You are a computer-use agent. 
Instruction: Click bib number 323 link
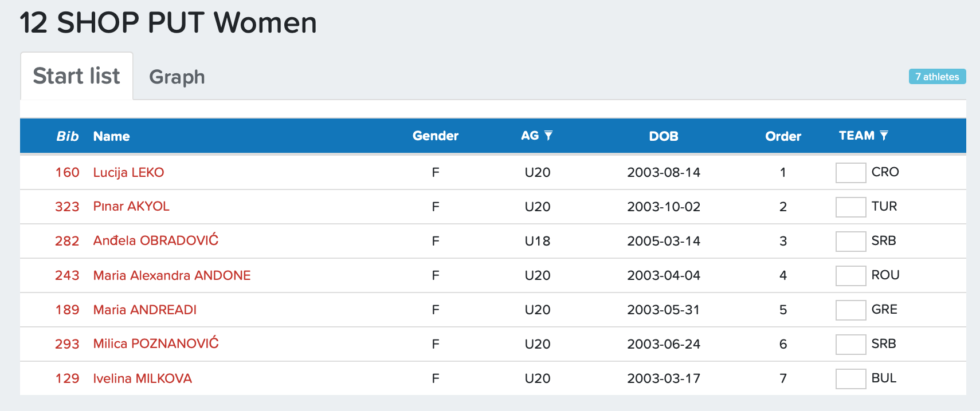(x=67, y=207)
